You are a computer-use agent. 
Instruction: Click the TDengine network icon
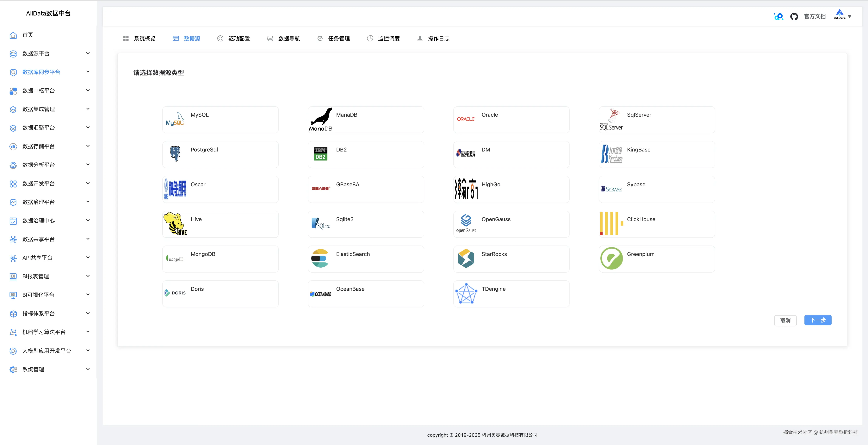(466, 294)
